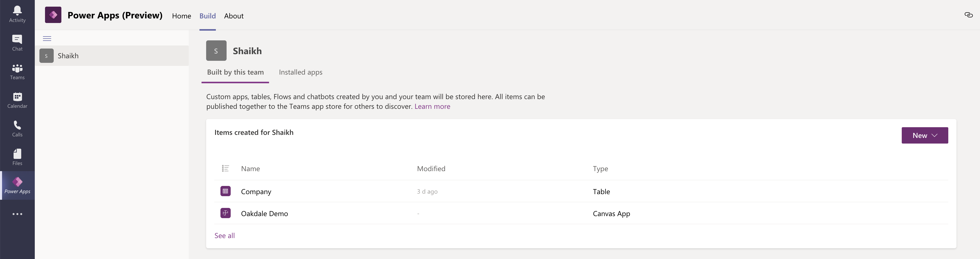
Task: Click the Power Apps logo icon
Action: tap(53, 15)
